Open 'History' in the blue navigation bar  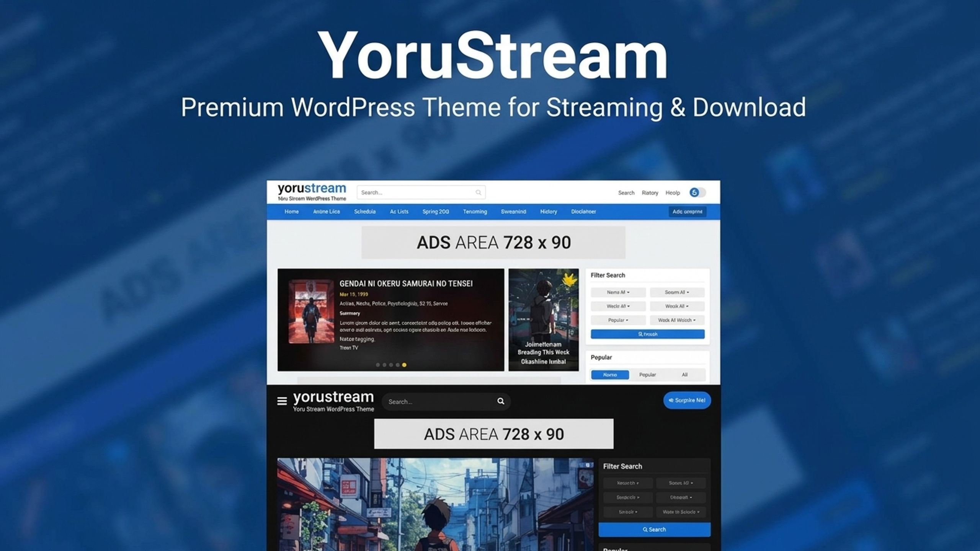pos(549,212)
